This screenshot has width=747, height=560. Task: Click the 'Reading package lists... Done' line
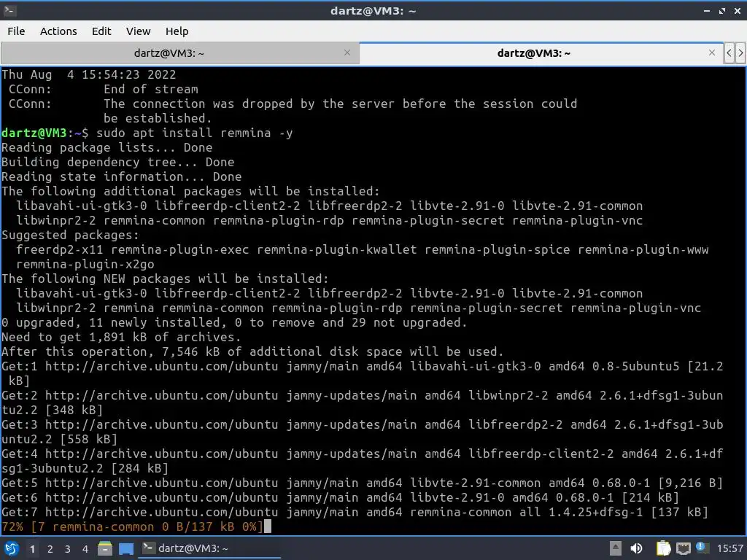tap(107, 147)
